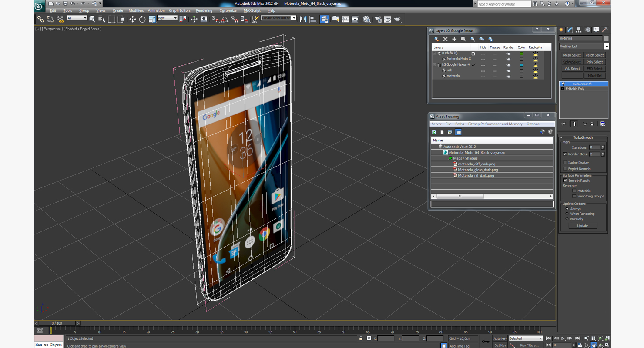
Task: Change color swatch of 0 (default) layer
Action: click(521, 54)
